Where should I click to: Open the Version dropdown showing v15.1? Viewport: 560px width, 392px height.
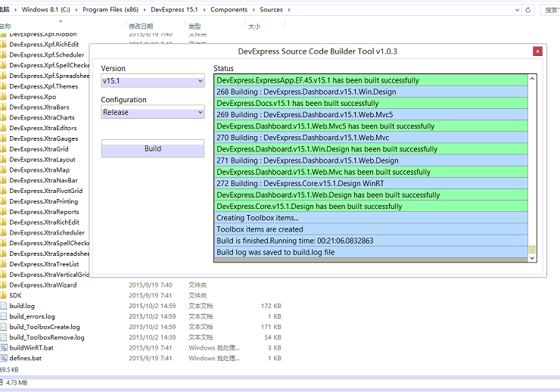click(152, 81)
